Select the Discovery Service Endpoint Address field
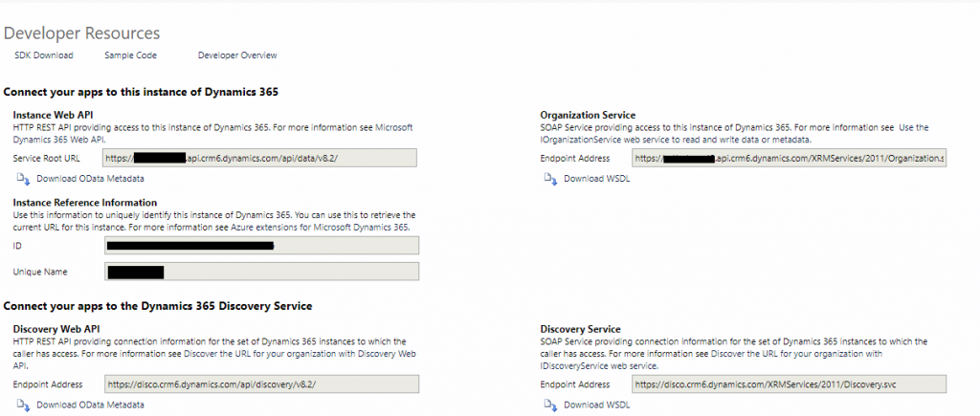 point(790,384)
